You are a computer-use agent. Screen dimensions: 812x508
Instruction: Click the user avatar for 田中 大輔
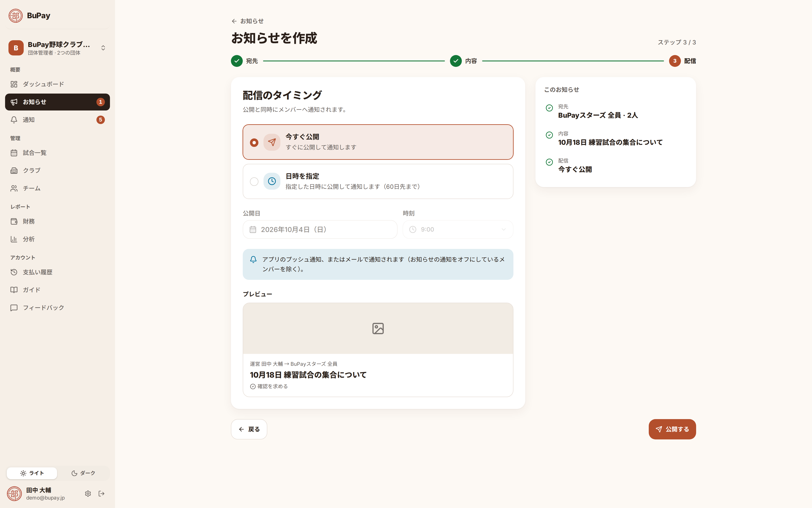tap(14, 494)
